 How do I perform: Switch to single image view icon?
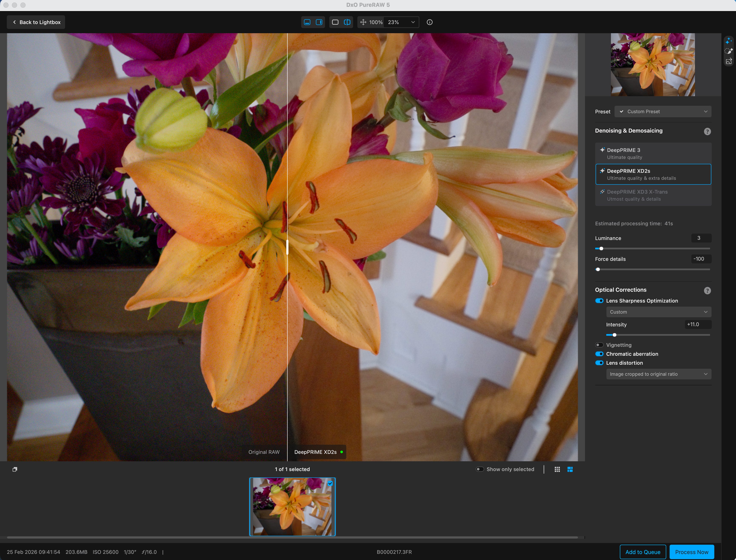335,22
